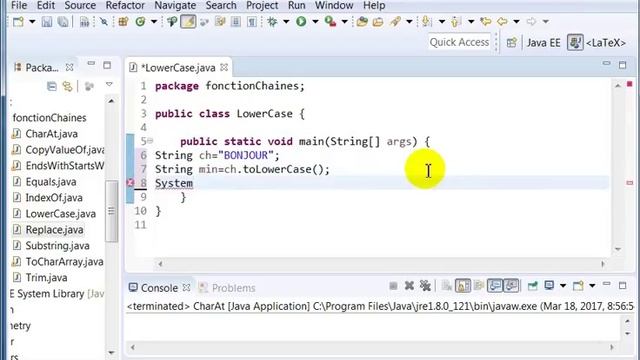Open the Previous Annotation dropdown arrow
This screenshot has width=640, height=360.
[471, 22]
